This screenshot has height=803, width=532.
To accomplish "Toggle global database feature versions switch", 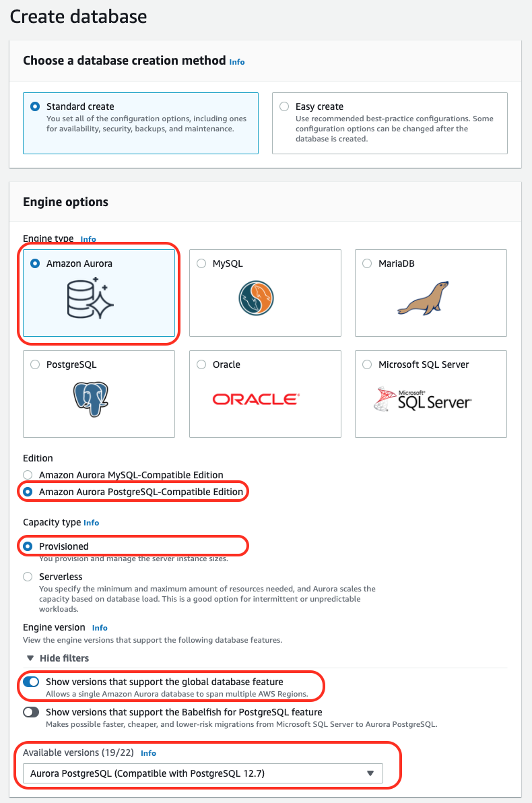I will (x=31, y=682).
